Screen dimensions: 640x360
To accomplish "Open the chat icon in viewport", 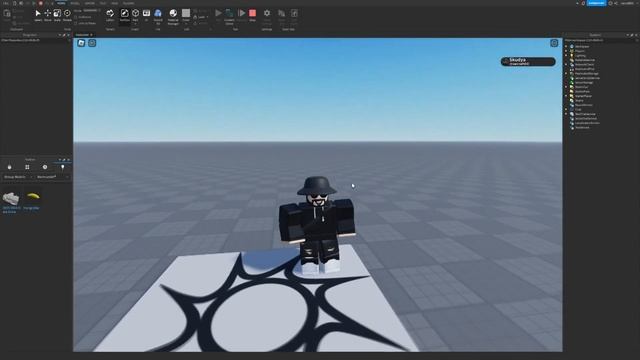I will tap(92, 43).
